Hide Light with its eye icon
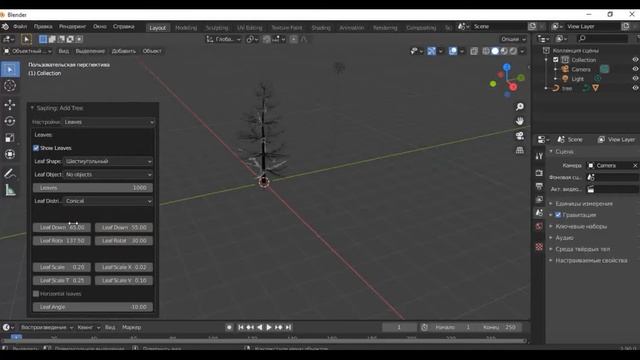 point(635,78)
